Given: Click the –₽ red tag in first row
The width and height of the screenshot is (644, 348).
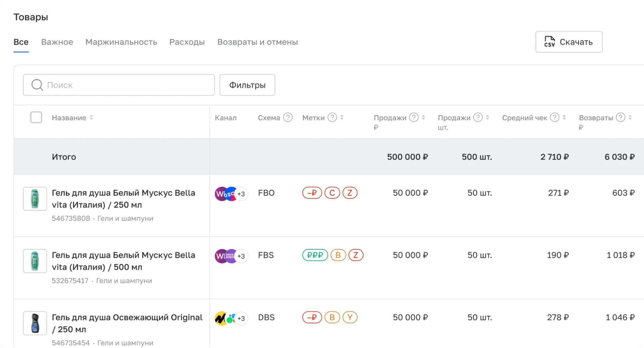Looking at the screenshot, I should click(312, 193).
